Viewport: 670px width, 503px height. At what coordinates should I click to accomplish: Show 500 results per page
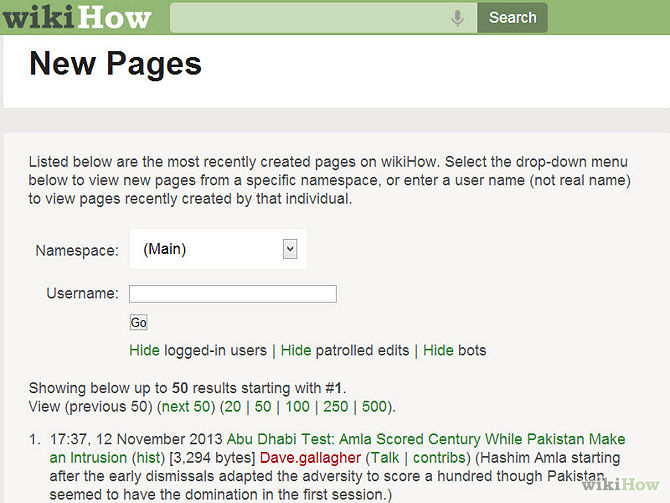click(x=374, y=406)
